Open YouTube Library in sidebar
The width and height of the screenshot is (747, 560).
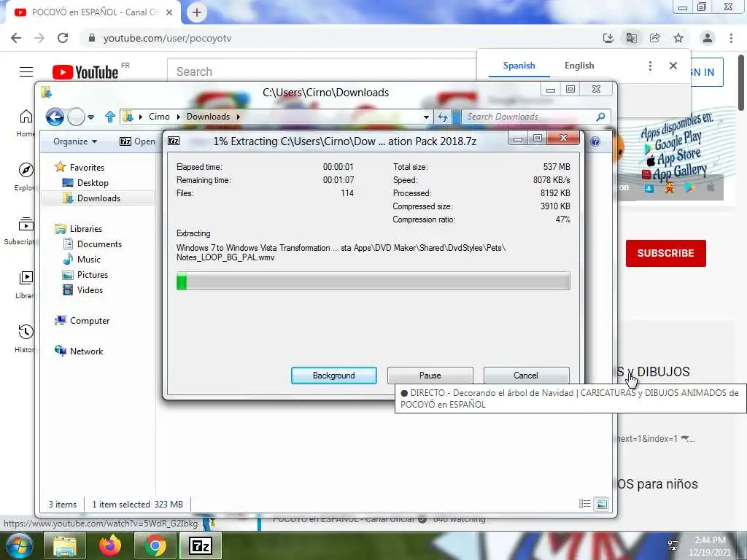26,285
